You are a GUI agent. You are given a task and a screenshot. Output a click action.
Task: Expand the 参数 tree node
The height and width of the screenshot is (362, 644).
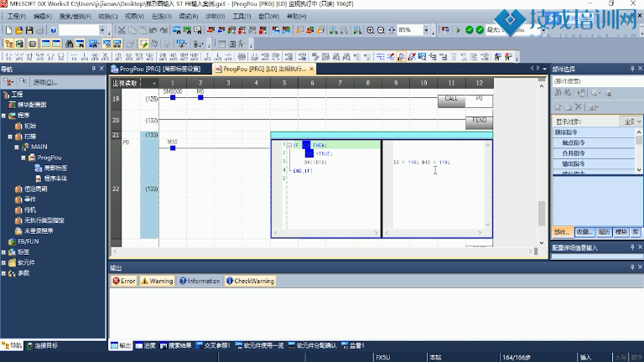3,273
